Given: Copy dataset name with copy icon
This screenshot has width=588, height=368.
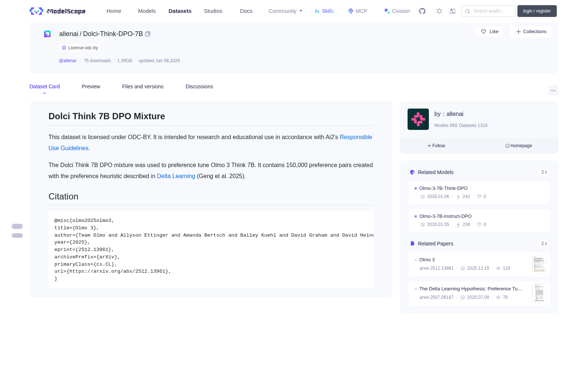Looking at the screenshot, I should (148, 34).
